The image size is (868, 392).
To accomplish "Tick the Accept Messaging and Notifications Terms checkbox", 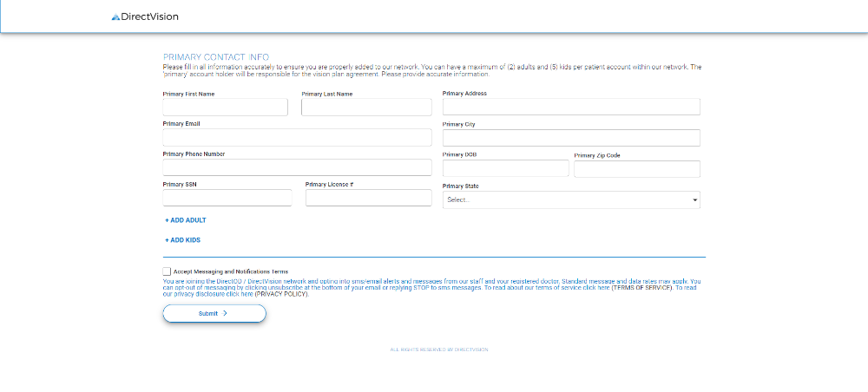I will (x=167, y=271).
